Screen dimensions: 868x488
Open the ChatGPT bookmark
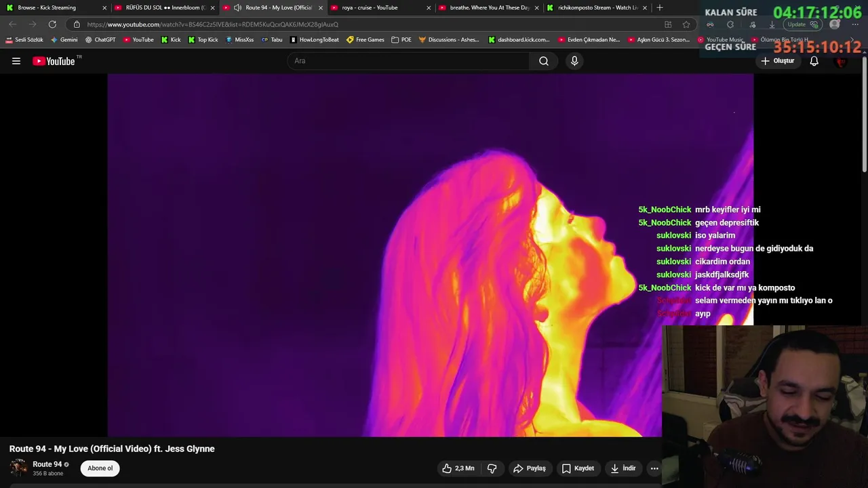point(100,40)
